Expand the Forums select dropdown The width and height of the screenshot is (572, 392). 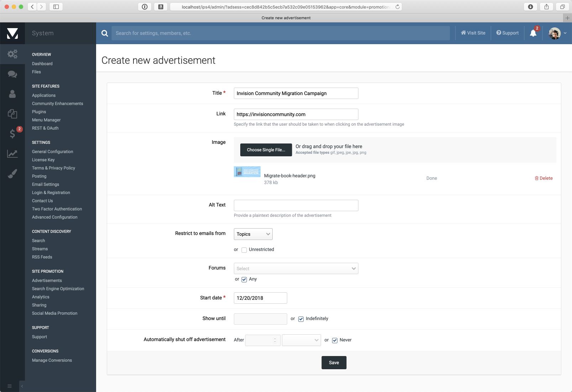pos(296,268)
